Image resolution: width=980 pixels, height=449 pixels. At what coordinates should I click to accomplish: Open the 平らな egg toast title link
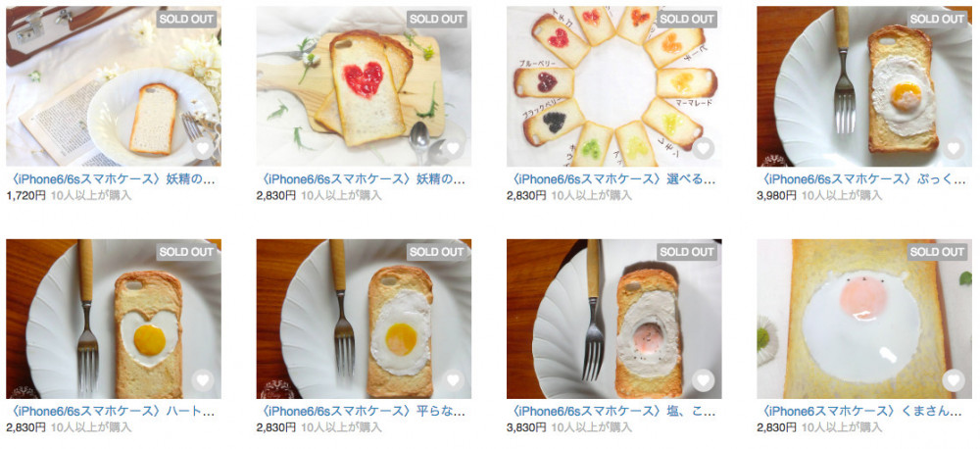362,412
